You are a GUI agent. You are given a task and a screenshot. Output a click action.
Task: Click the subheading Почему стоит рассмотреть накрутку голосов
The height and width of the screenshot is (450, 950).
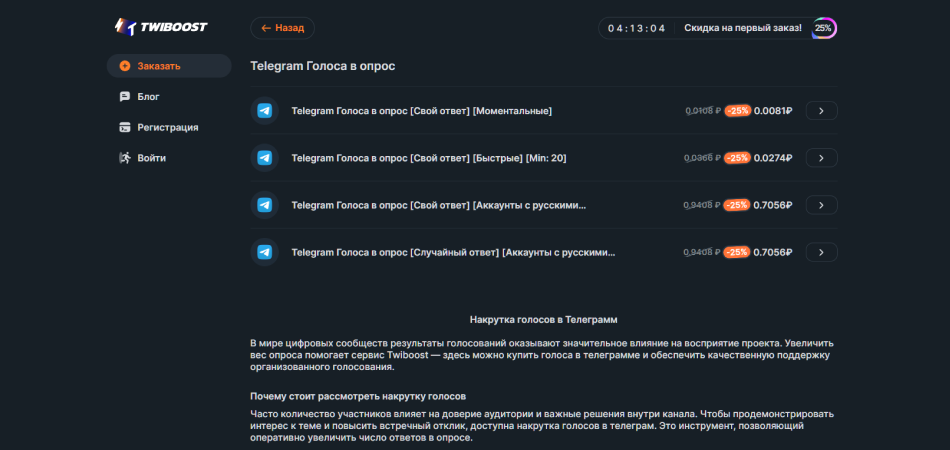tap(358, 397)
